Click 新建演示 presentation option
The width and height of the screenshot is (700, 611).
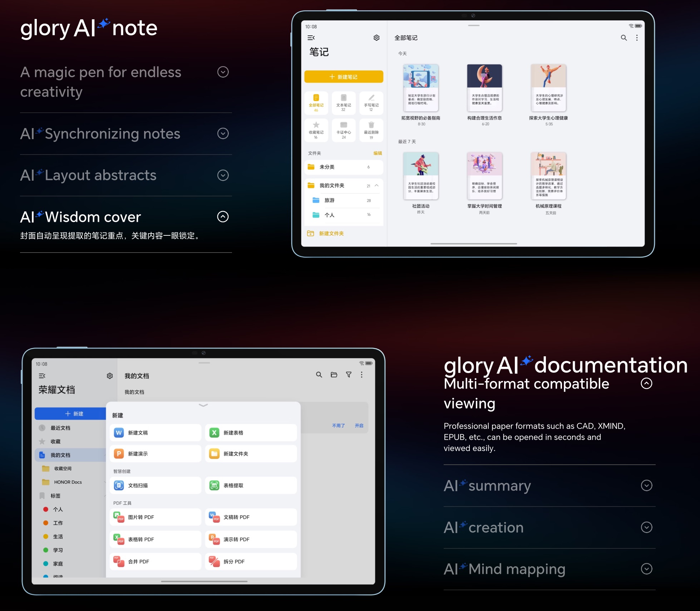(x=156, y=454)
